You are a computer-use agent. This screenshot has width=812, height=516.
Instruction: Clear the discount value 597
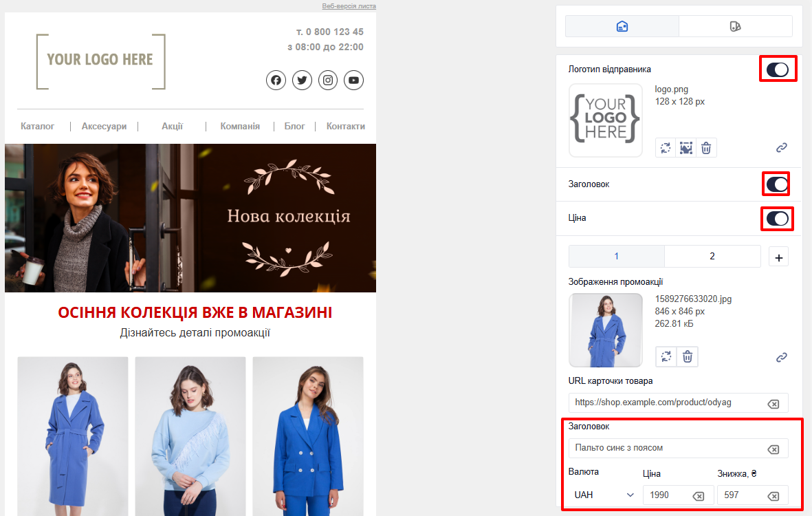(x=773, y=496)
